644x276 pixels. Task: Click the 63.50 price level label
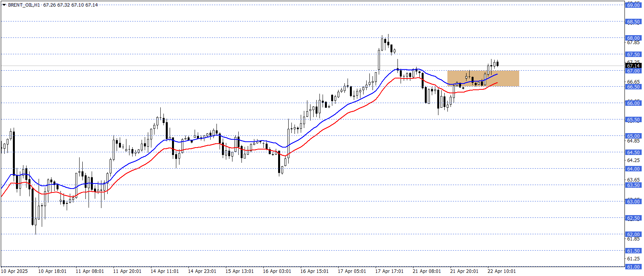633,185
